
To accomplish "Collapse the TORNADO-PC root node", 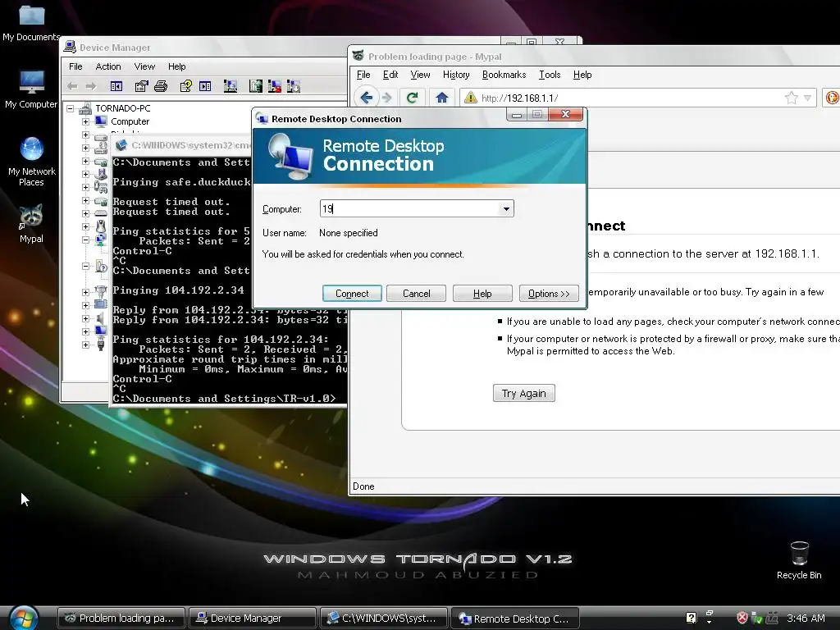I will 71,108.
